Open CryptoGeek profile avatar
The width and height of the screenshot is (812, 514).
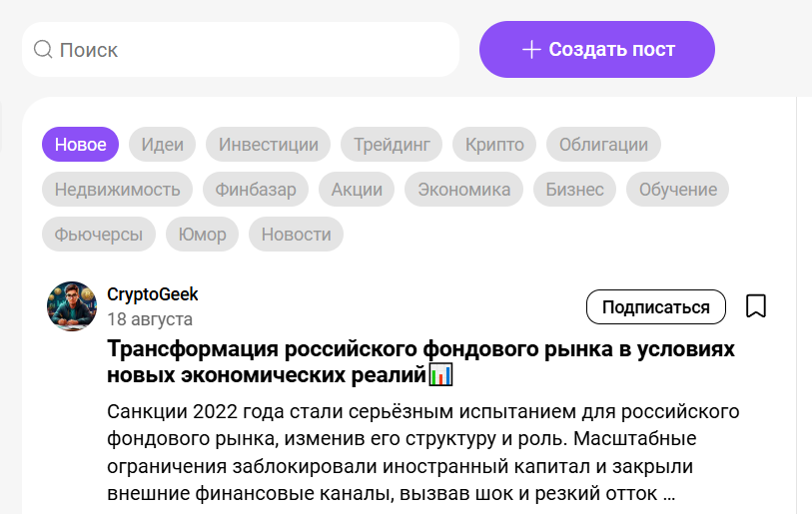point(72,306)
